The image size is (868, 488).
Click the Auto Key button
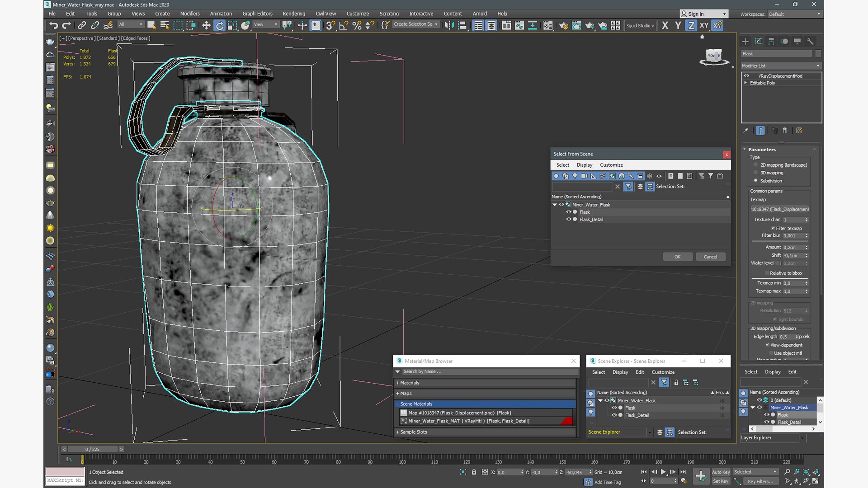721,472
